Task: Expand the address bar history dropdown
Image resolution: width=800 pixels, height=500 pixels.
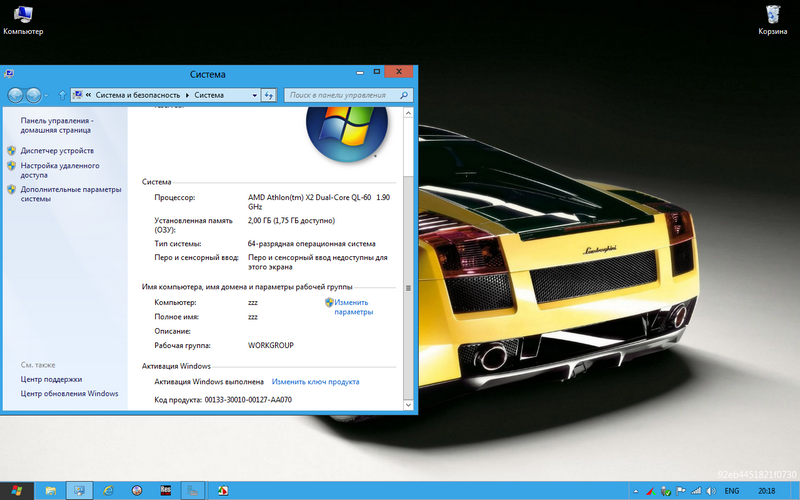Action: click(x=255, y=95)
